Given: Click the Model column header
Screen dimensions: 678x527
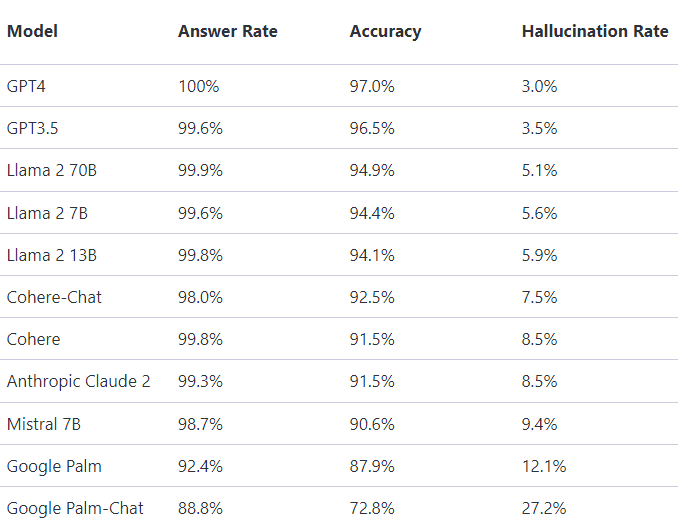Looking at the screenshot, I should pos(32,31).
